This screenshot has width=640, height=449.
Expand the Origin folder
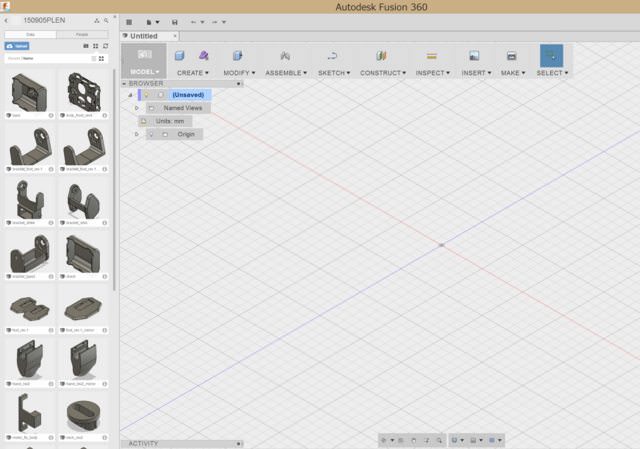point(137,134)
